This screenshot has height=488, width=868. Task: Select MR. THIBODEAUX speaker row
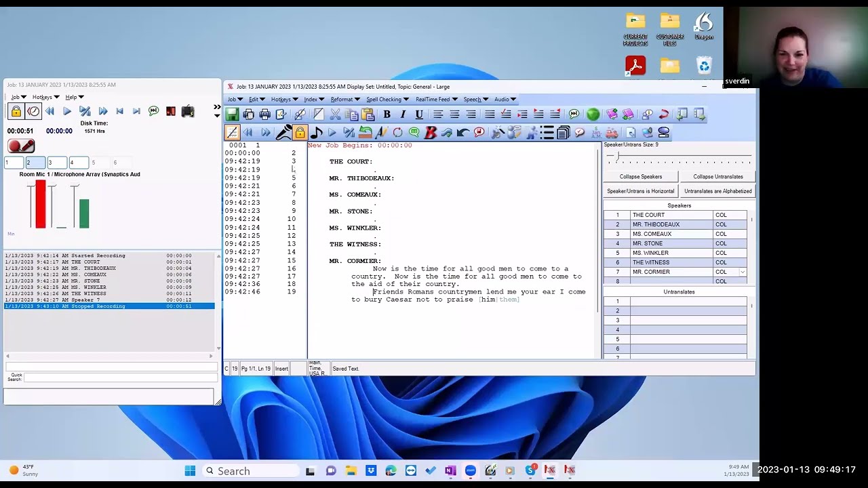point(675,224)
